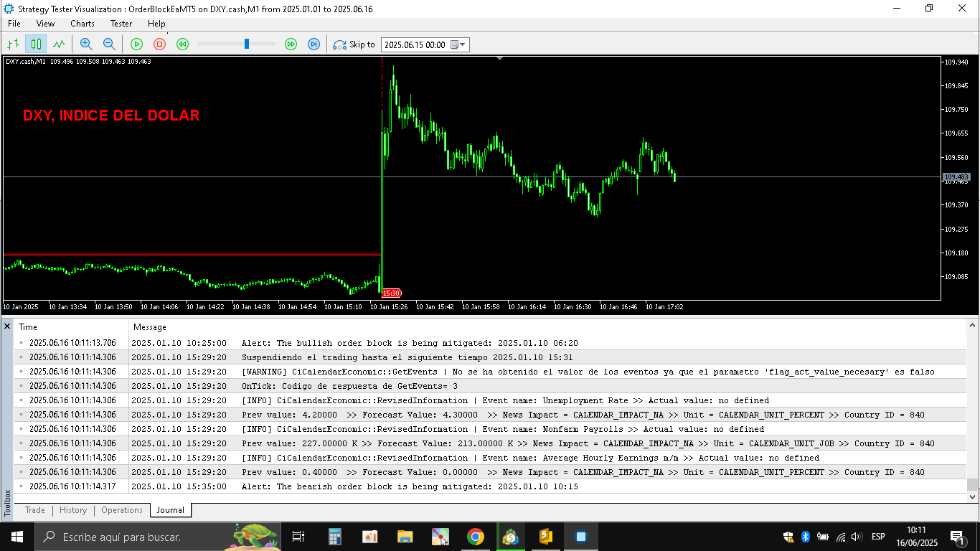Click the Skip to button
Screen dimensions: 980x551
click(354, 44)
